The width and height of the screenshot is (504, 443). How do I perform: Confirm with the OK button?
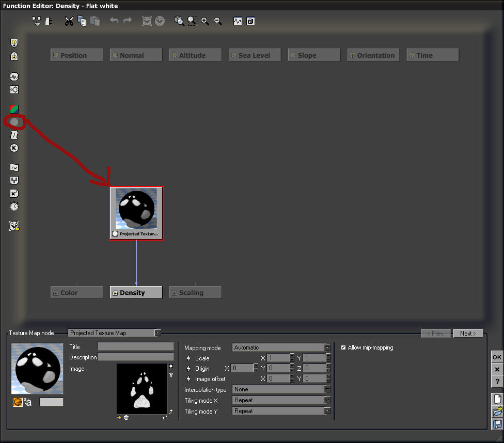coord(497,357)
